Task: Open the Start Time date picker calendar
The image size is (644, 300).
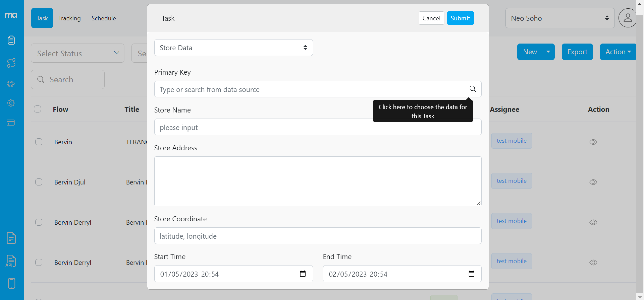Action: [303, 274]
